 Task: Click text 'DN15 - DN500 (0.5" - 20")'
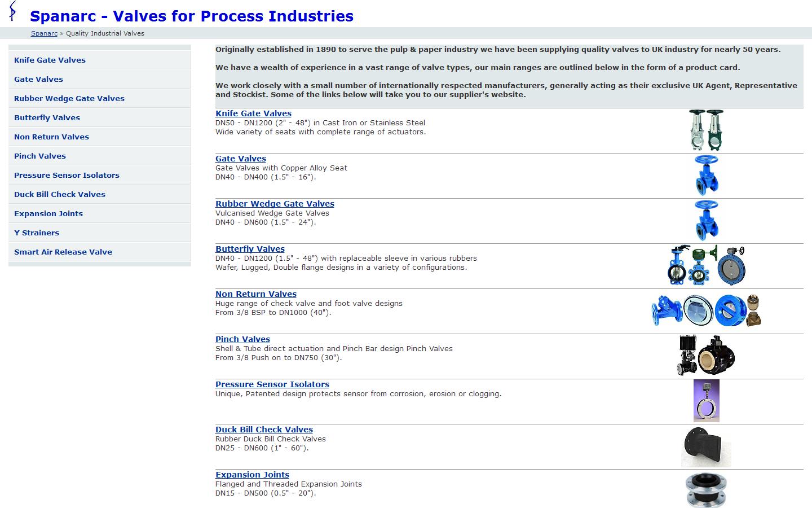click(265, 493)
